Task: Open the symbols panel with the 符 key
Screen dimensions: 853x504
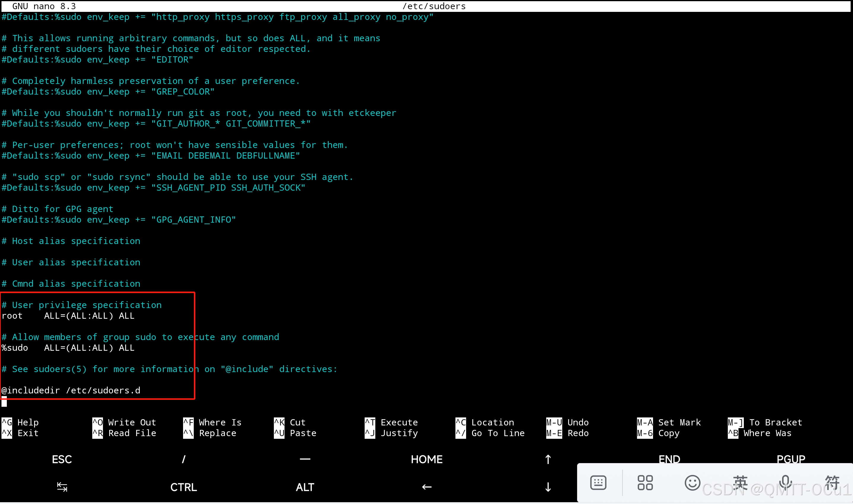Action: 832,483
